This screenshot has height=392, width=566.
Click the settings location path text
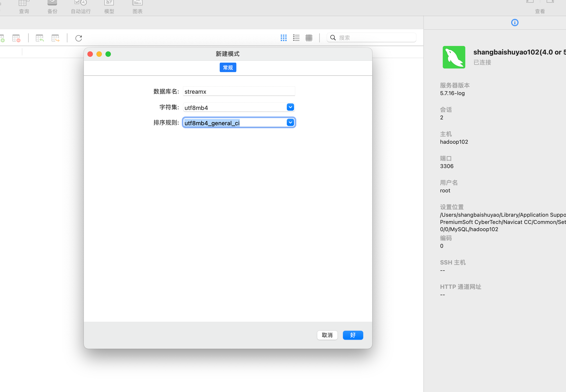coord(503,222)
